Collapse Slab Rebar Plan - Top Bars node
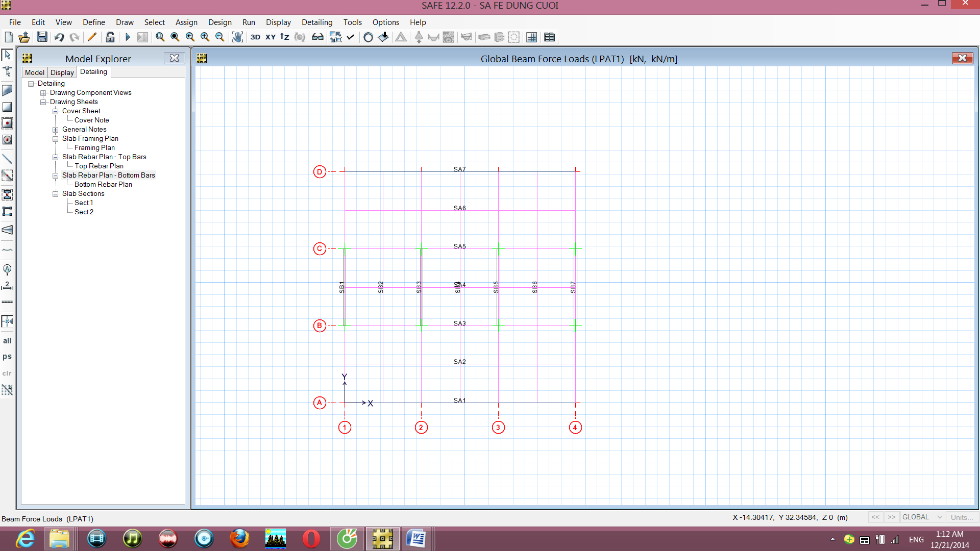980x551 pixels. pyautogui.click(x=56, y=157)
